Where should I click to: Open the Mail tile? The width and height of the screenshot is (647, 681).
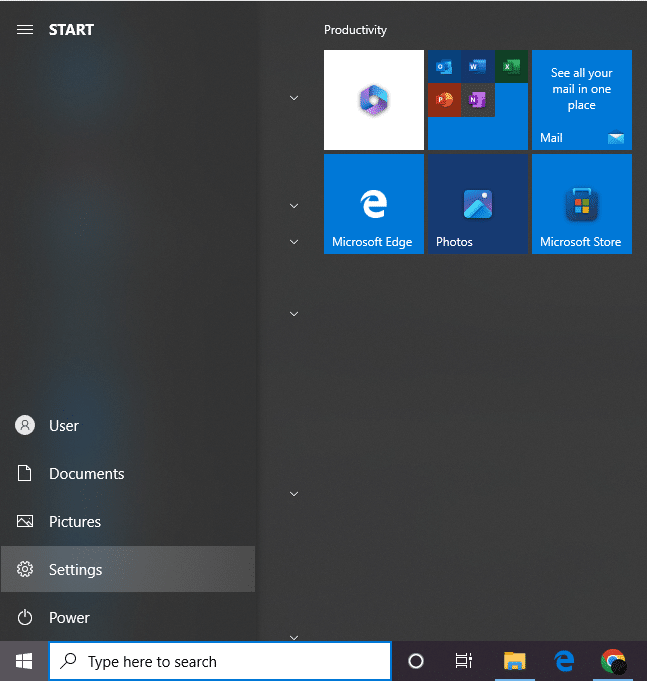coord(582,100)
